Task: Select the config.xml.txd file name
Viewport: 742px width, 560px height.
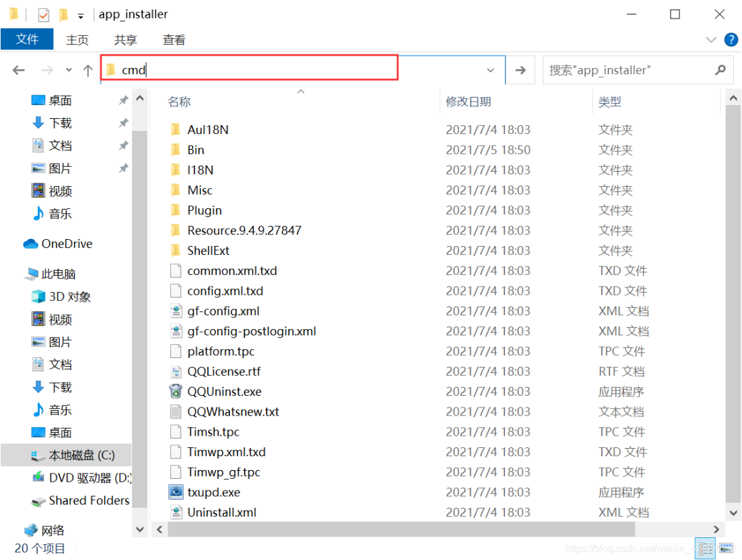Action: pyautogui.click(x=225, y=291)
